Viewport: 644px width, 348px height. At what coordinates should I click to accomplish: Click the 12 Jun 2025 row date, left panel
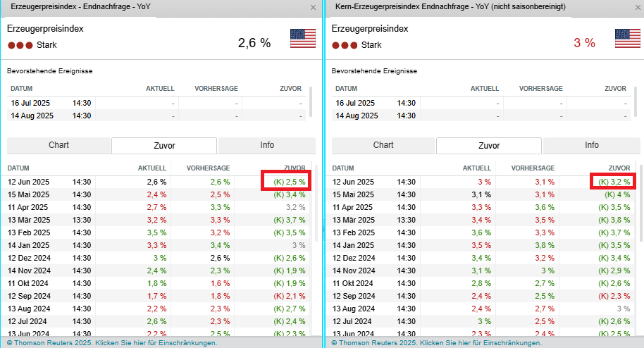(28, 182)
